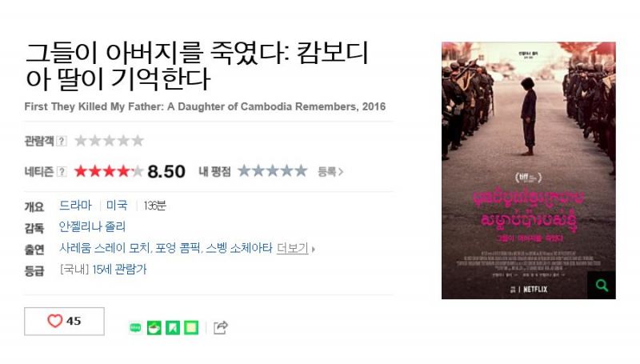Click the green memo square icon
Viewport: 640px width, 364px height.
pyautogui.click(x=191, y=327)
